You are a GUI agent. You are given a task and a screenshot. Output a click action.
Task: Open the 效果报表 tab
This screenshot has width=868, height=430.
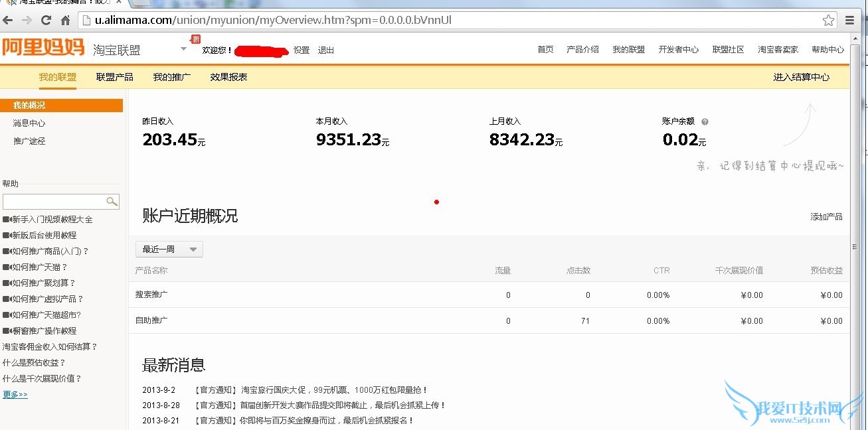[228, 77]
